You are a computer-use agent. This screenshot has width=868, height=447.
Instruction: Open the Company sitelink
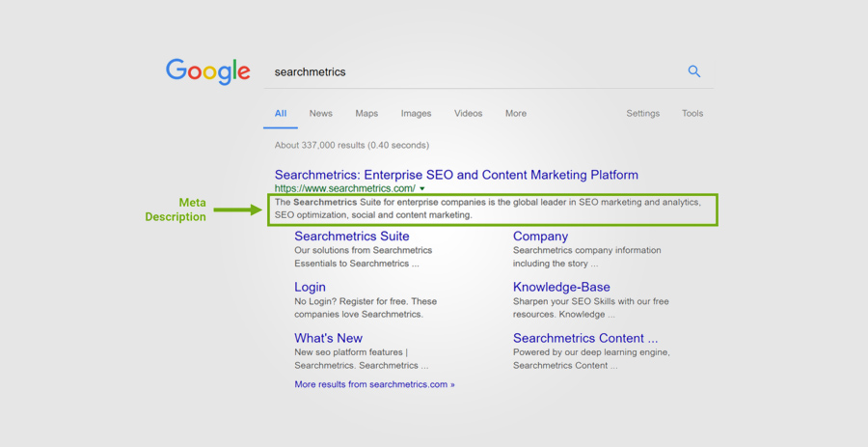[540, 237]
